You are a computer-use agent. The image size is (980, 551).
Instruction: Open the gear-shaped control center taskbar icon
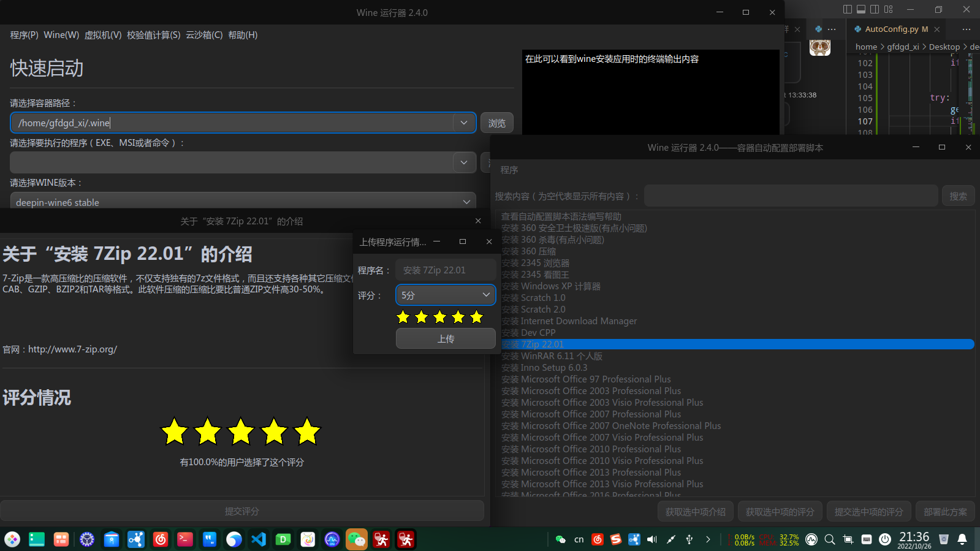click(x=87, y=539)
